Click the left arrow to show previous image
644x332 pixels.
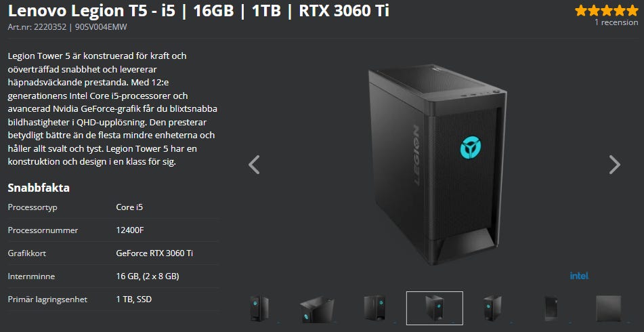254,165
